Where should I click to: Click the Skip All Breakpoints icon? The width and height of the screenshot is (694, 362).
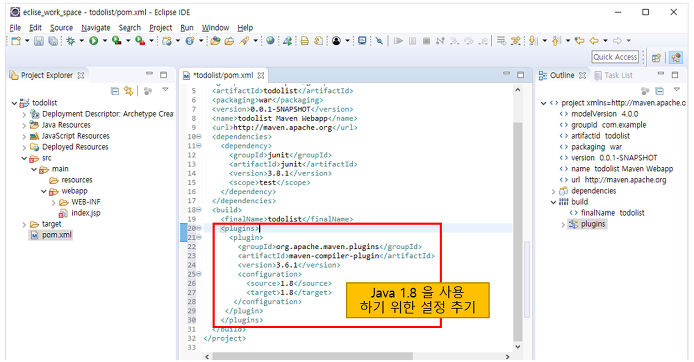(x=379, y=41)
